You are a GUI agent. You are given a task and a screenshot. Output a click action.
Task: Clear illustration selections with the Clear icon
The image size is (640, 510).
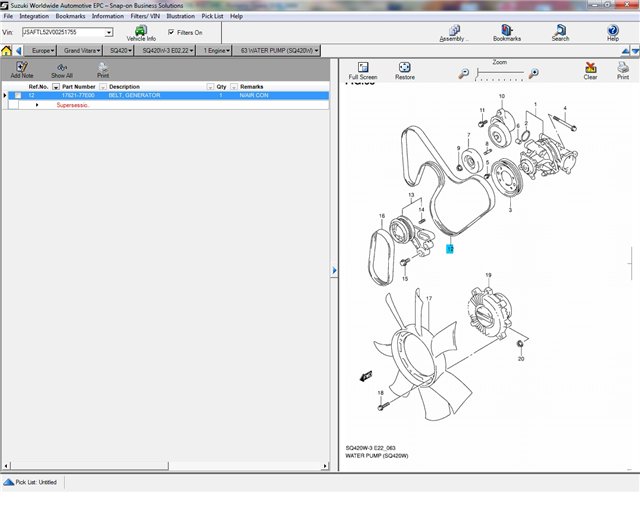pyautogui.click(x=590, y=68)
